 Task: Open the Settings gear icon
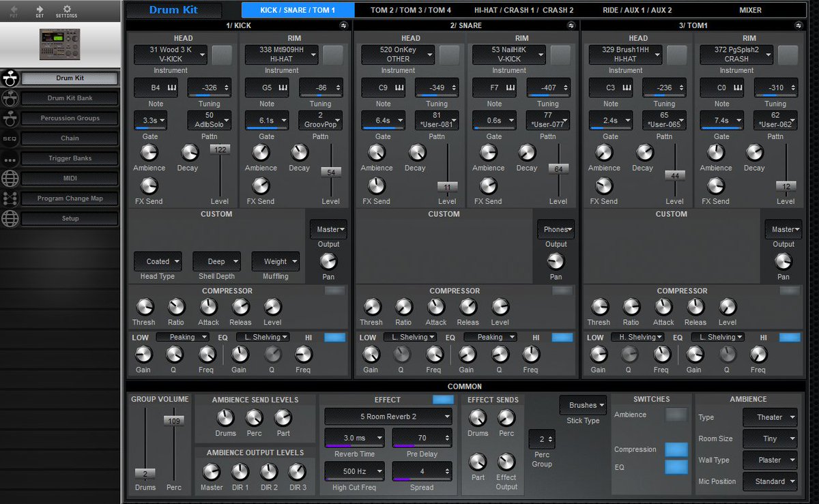tap(66, 8)
